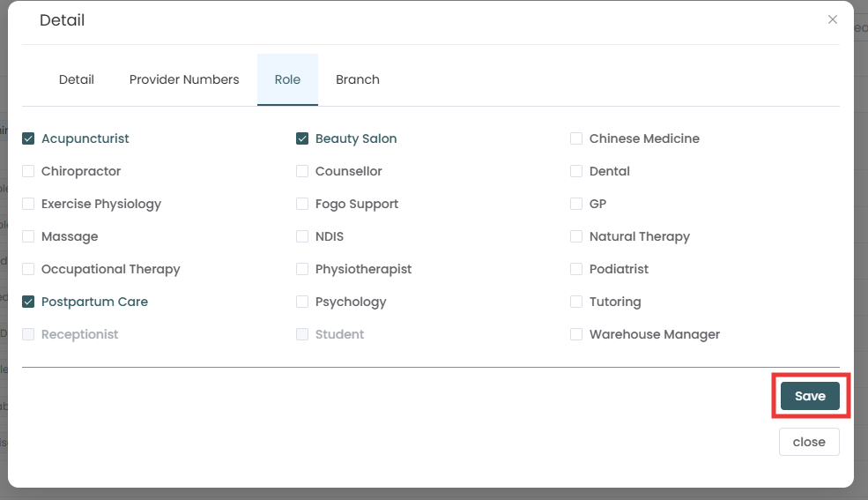Check the Tutoring checkbox
Screen dimensions: 868x500
point(576,302)
